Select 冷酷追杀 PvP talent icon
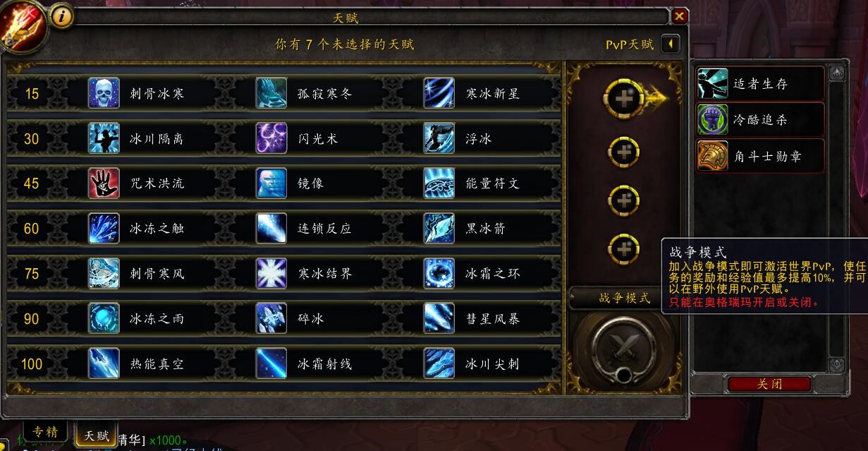Viewport: 868px width, 451px height. tap(713, 119)
